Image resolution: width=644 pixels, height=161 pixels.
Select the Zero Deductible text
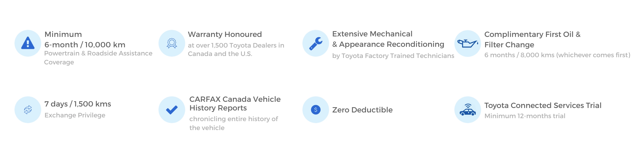pos(362,110)
